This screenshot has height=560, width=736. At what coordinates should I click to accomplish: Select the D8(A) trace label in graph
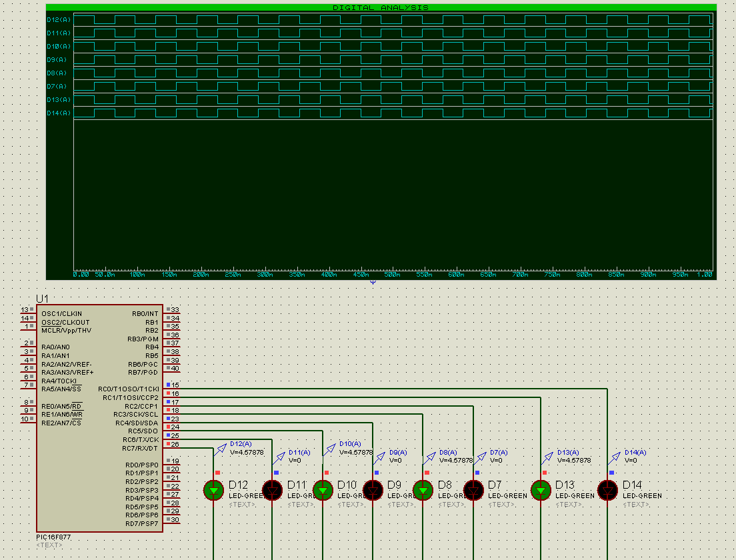[57, 73]
